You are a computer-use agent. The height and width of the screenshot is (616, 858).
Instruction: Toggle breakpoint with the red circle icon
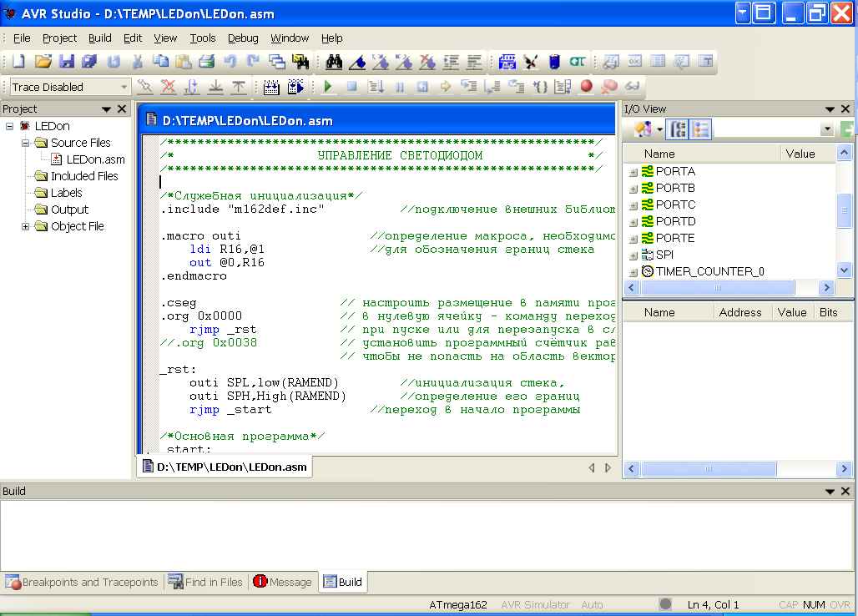[587, 86]
